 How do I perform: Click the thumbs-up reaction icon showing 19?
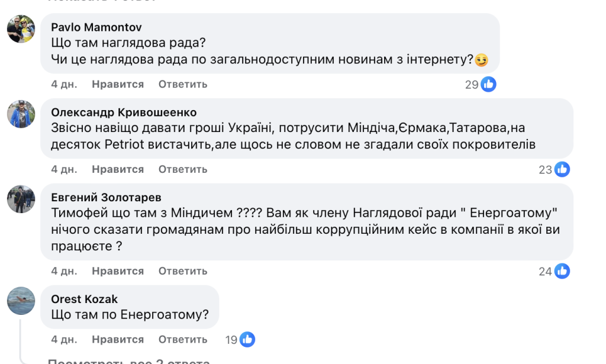click(247, 339)
